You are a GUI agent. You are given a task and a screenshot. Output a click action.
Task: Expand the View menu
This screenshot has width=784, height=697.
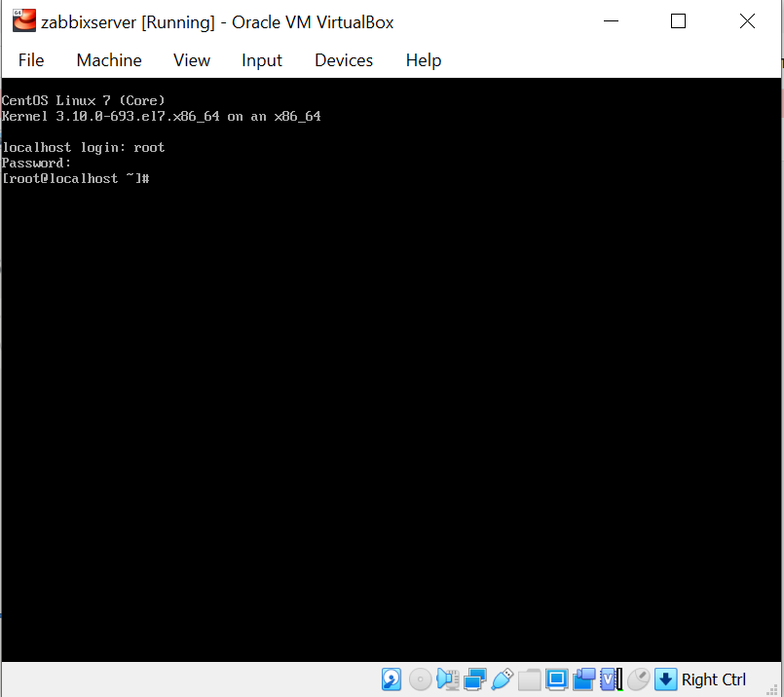tap(191, 59)
